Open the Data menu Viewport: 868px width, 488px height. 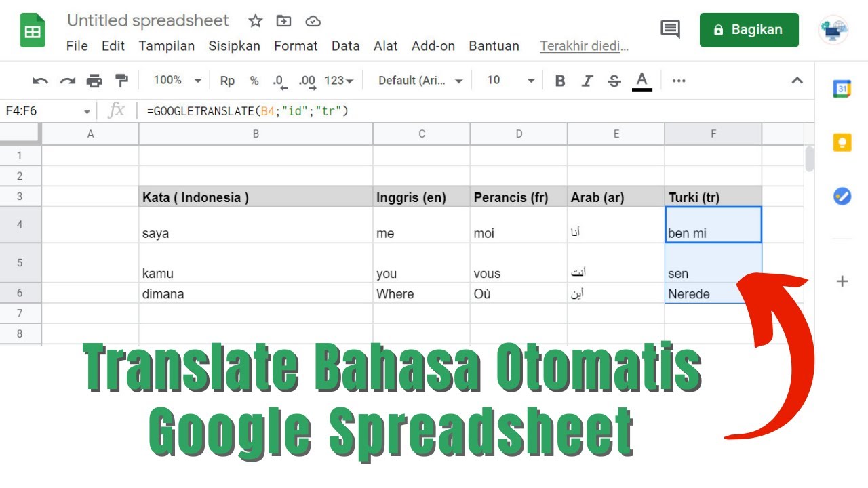[346, 46]
